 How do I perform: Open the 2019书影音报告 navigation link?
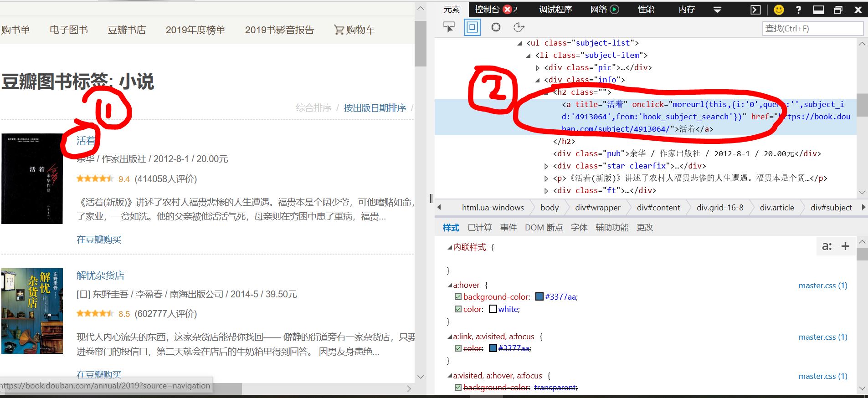[x=279, y=30]
